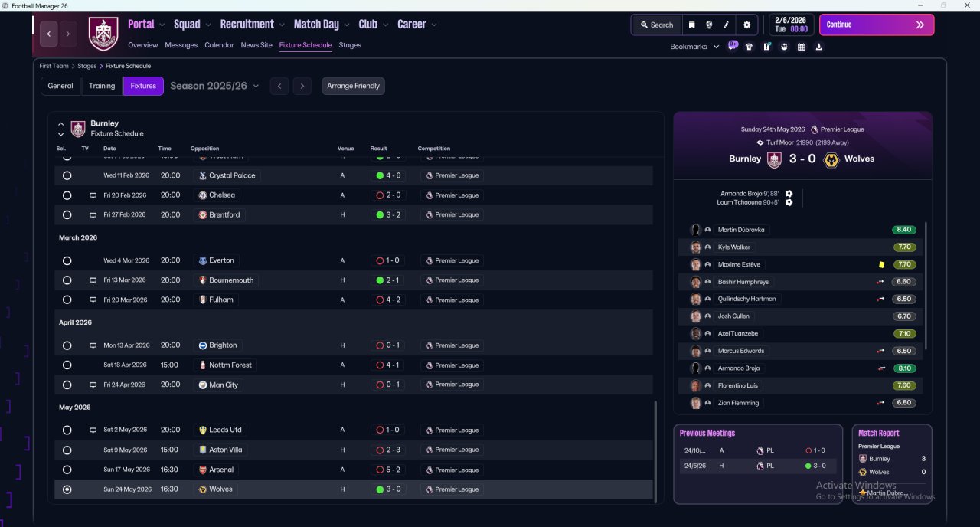Click the shirt kit icon under Bookmarks bar
The image size is (980, 527).
(749, 47)
